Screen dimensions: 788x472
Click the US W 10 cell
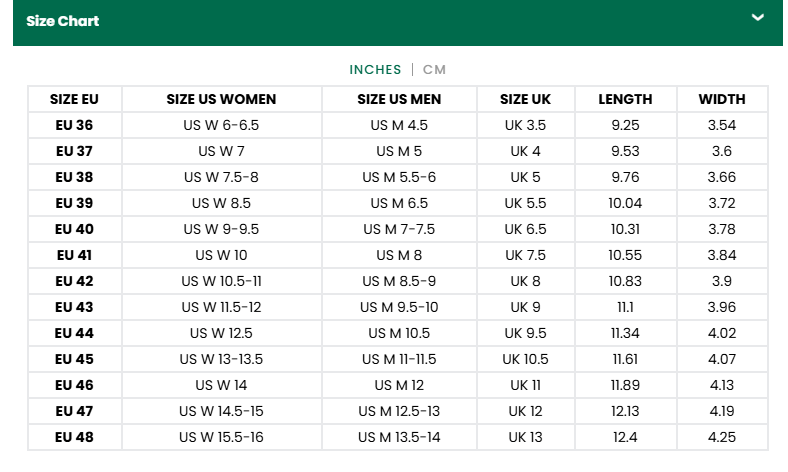pos(221,255)
